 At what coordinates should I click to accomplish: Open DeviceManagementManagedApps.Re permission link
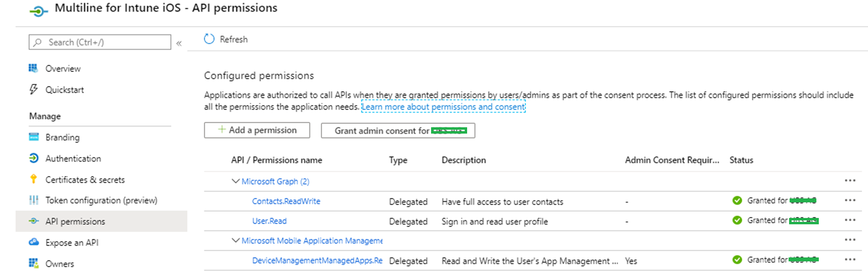coord(317,260)
